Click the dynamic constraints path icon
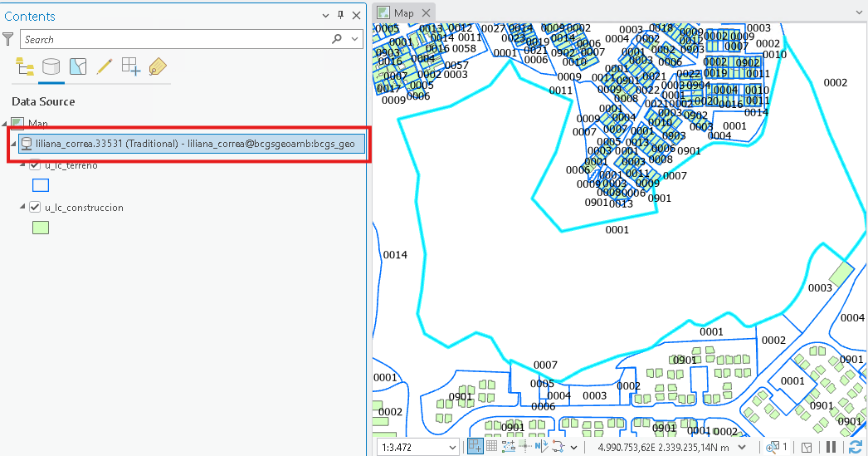 (x=558, y=446)
